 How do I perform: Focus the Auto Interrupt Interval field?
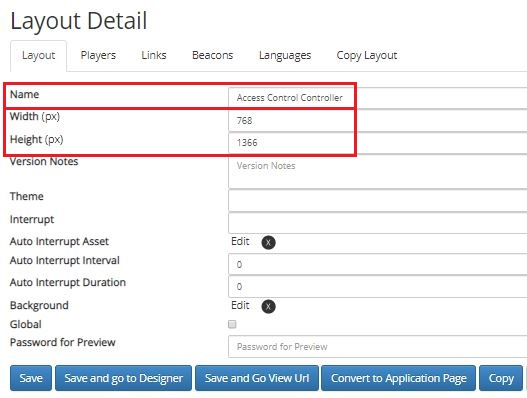click(377, 264)
